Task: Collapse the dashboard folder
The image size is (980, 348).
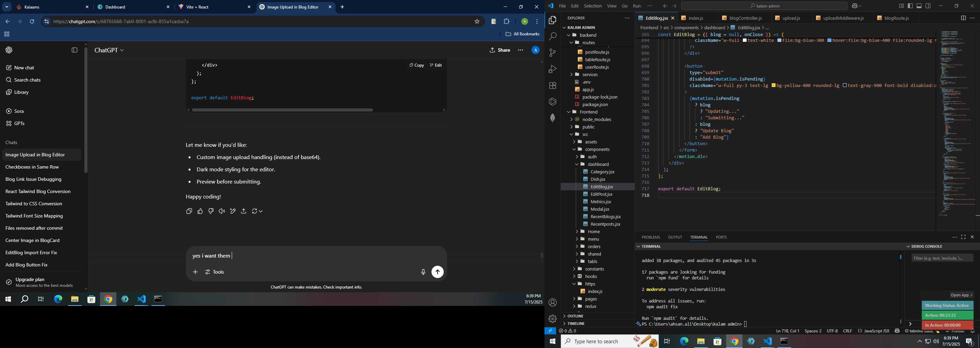Action: click(x=598, y=164)
